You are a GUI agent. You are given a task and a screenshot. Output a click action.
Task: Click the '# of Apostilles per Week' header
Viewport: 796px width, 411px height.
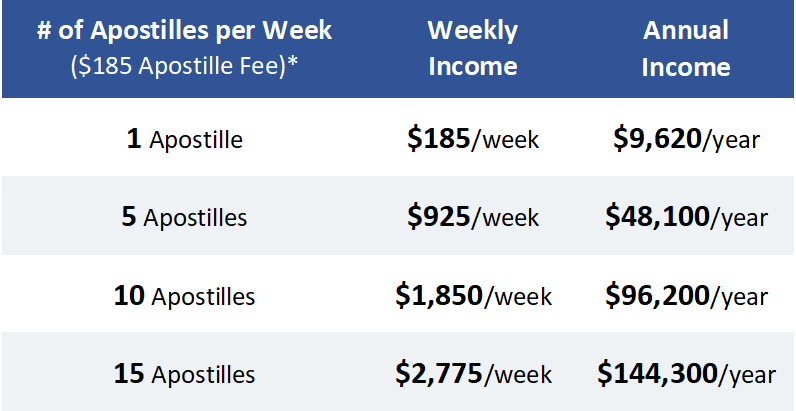pyautogui.click(x=184, y=30)
